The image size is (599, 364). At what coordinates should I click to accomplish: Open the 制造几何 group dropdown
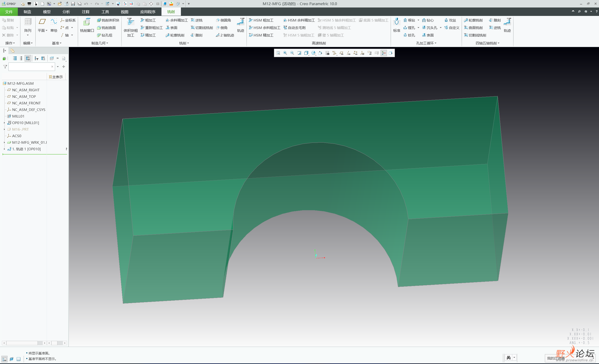pos(100,43)
